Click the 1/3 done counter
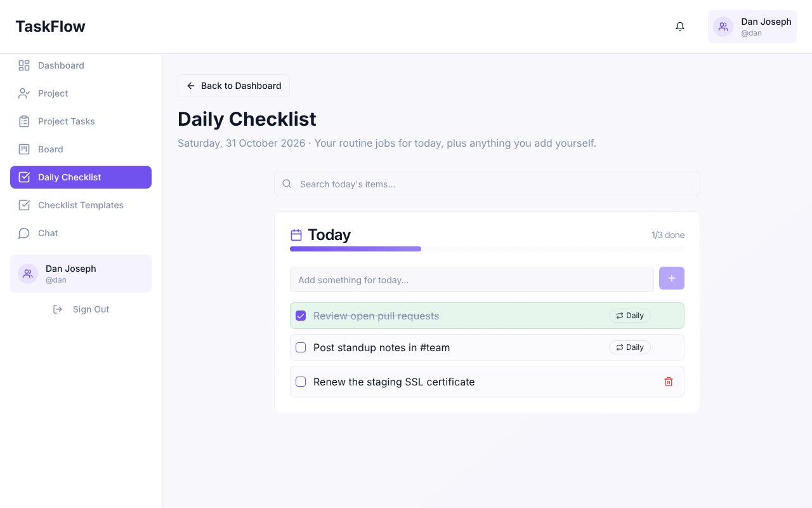The width and height of the screenshot is (812, 508). click(668, 235)
